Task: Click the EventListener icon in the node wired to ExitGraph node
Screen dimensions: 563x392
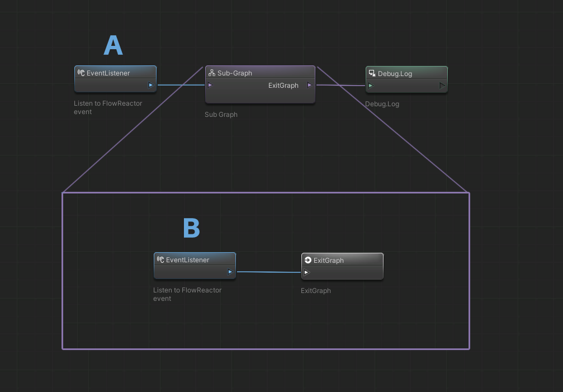Action: (160, 260)
